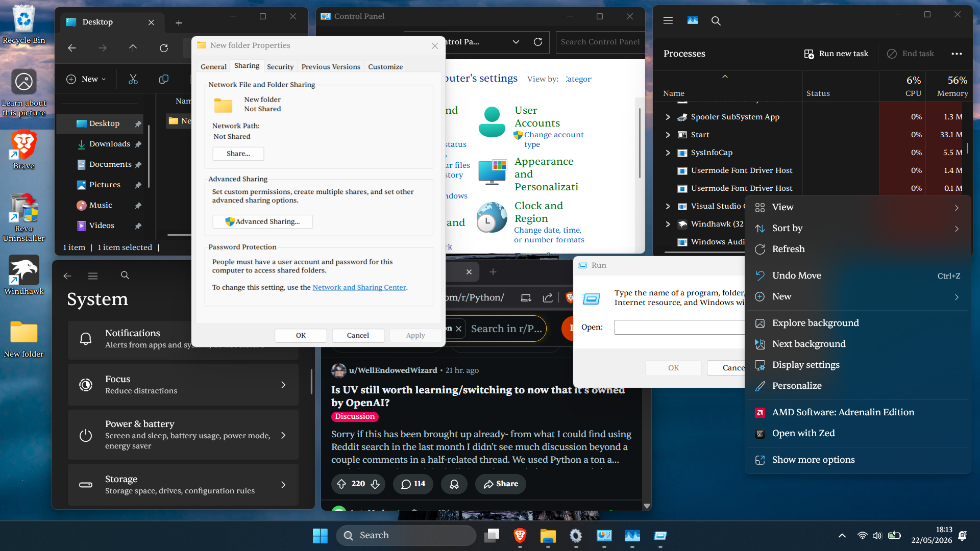The width and height of the screenshot is (980, 551).
Task: Click Change account type link
Action: tap(554, 139)
